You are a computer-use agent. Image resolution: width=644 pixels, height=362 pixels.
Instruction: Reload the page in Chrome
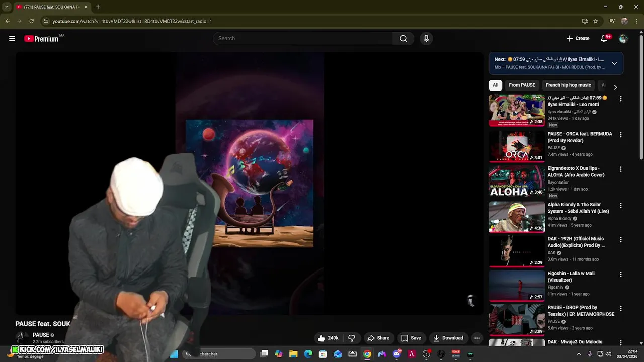tap(31, 21)
